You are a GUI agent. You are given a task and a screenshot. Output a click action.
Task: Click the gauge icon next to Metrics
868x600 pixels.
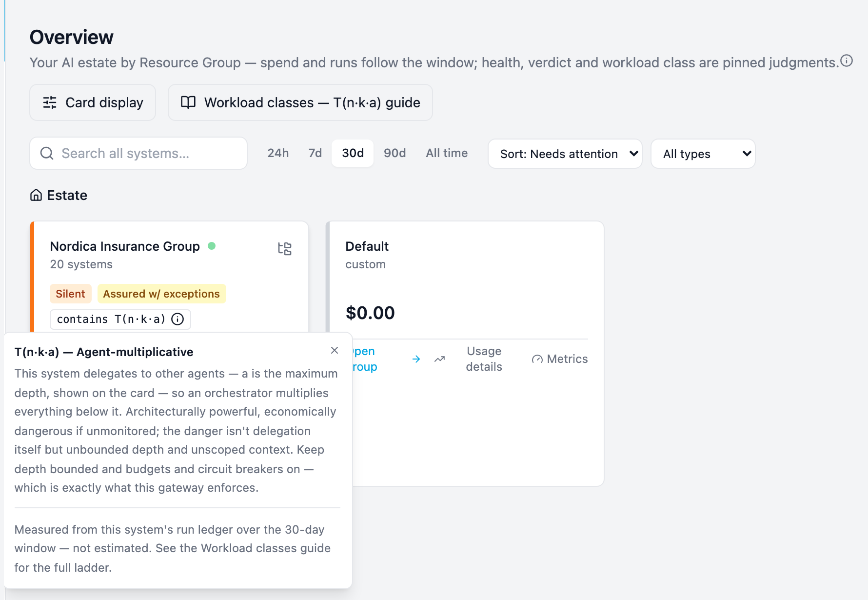pos(537,359)
